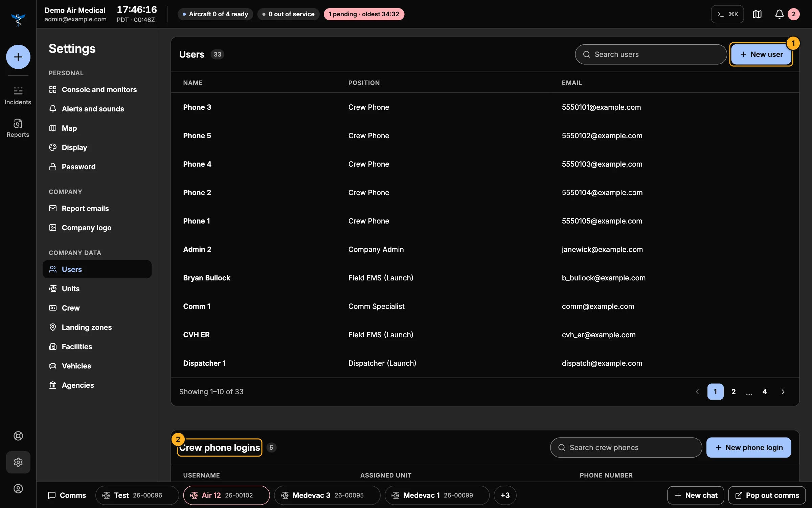Open the map icon in top bar
812x508 pixels.
(757, 14)
